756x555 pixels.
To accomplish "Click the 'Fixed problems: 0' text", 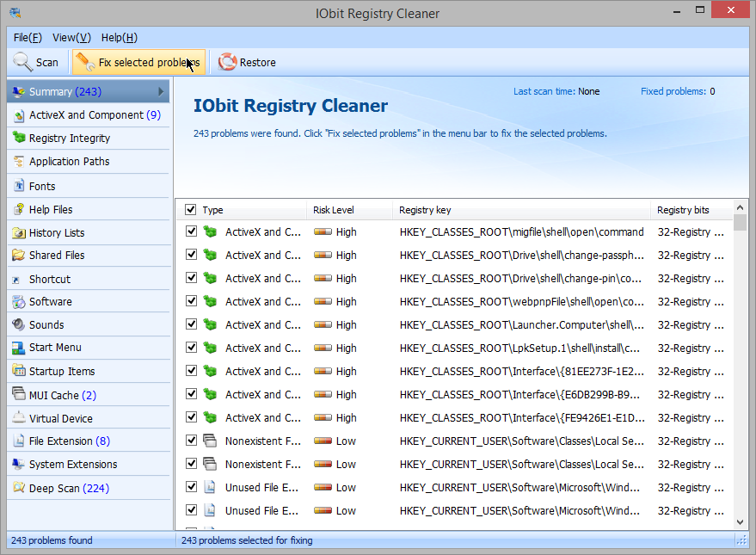I will coord(678,91).
